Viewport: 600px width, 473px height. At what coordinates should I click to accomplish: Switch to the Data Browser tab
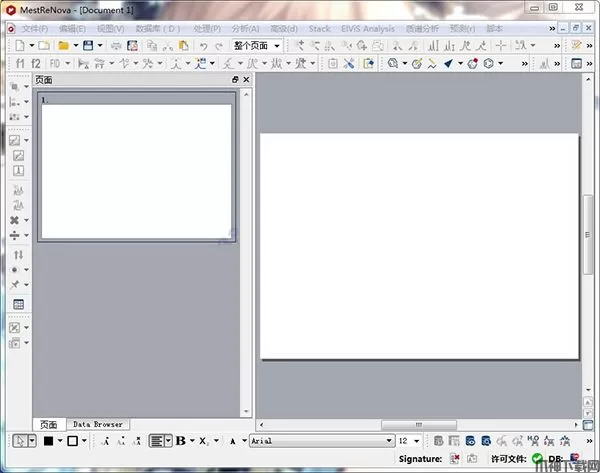point(97,424)
